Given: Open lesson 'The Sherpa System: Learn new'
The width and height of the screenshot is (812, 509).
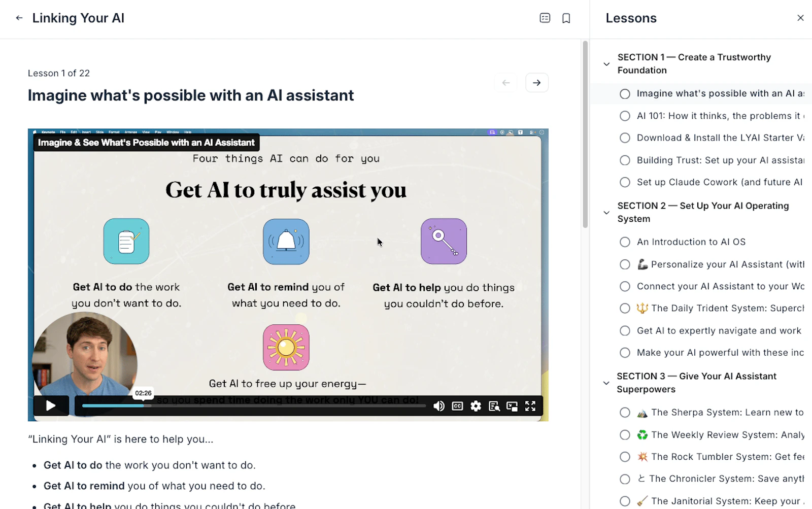Looking at the screenshot, I should pos(720,413).
